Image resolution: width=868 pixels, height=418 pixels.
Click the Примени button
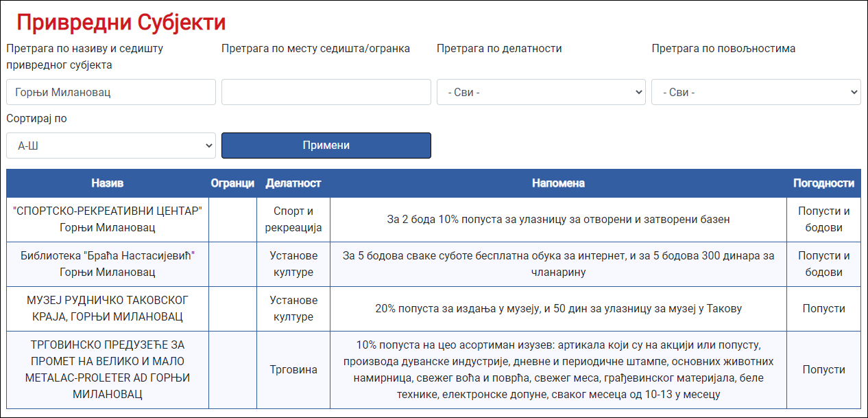(x=326, y=146)
